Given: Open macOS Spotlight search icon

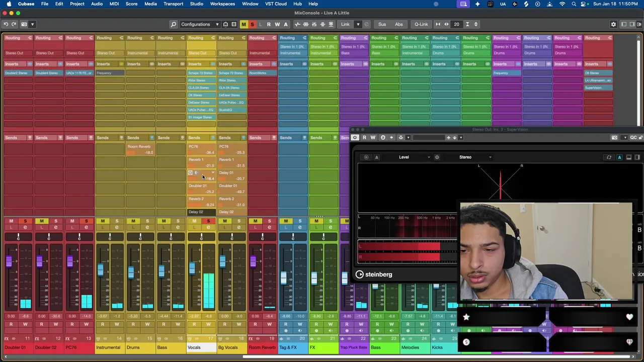Looking at the screenshot, I should point(574,4).
